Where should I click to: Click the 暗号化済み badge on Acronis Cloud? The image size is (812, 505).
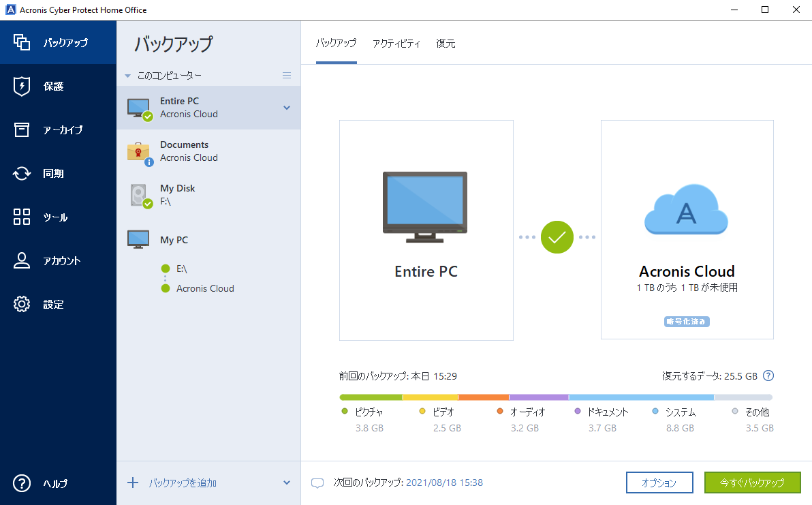pyautogui.click(x=687, y=321)
